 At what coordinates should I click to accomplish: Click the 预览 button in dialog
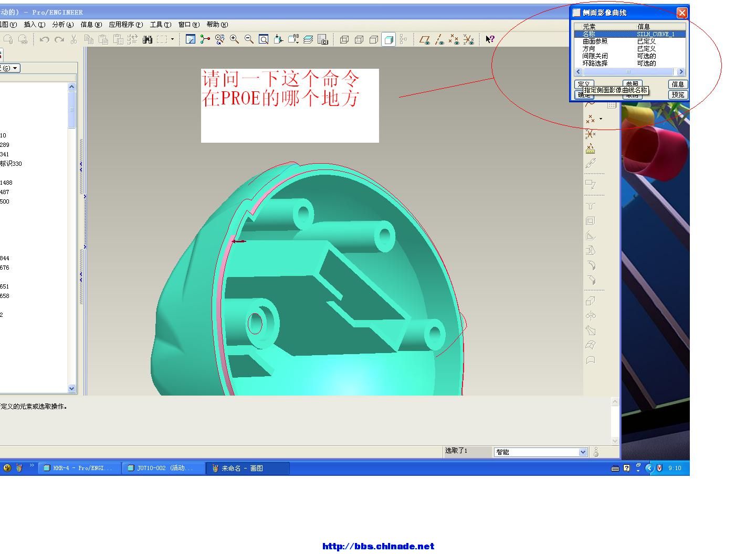(x=678, y=95)
